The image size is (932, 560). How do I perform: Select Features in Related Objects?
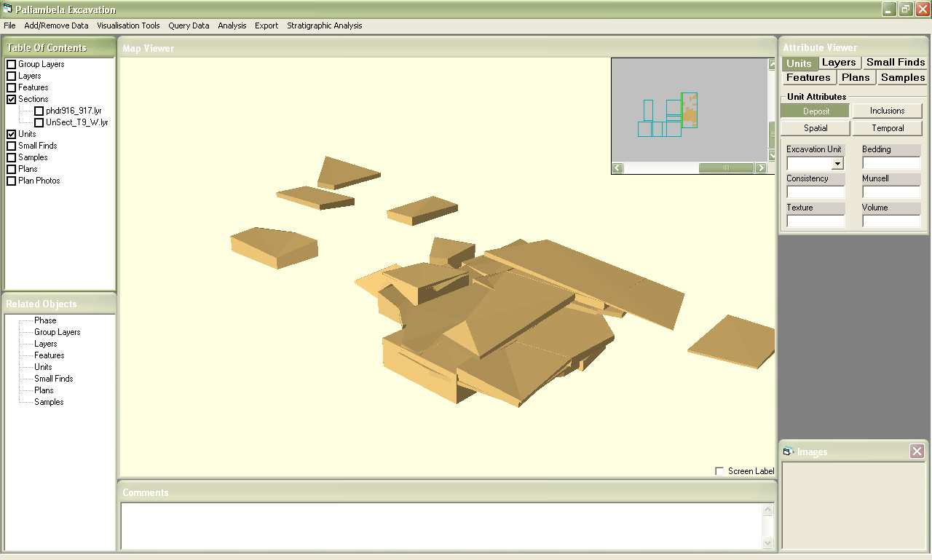click(x=50, y=355)
